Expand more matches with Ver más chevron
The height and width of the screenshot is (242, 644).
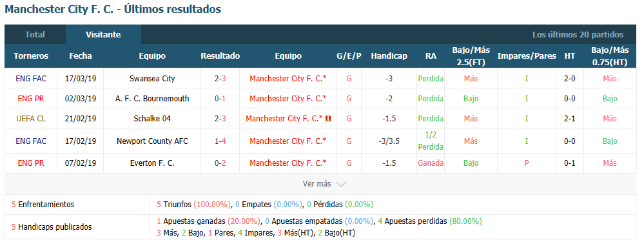pyautogui.click(x=324, y=184)
